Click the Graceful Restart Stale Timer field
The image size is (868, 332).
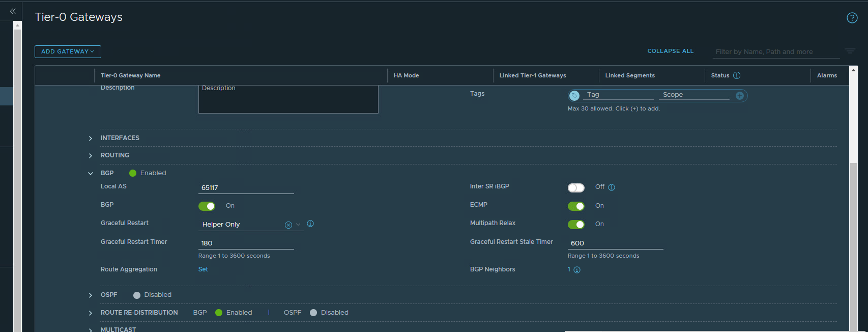coord(616,243)
